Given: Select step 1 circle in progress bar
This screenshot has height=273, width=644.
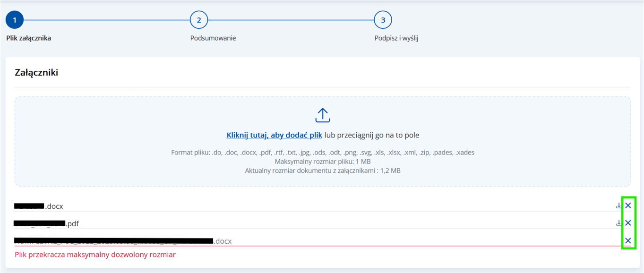Looking at the screenshot, I should pos(15,20).
